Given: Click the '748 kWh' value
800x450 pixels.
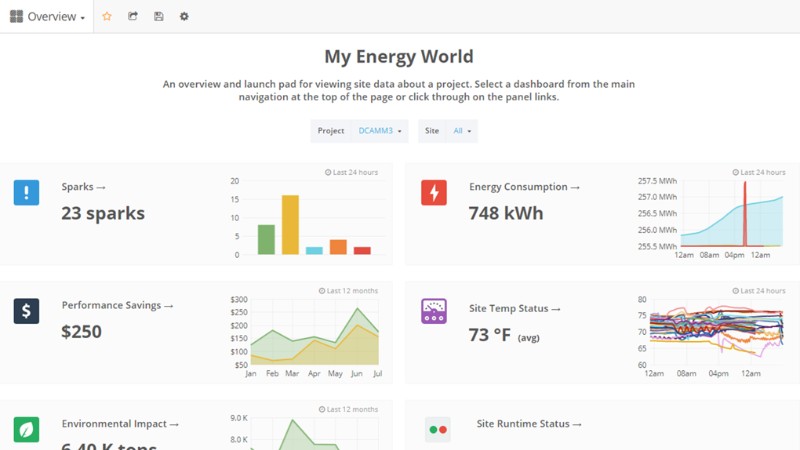Looking at the screenshot, I should pyautogui.click(x=506, y=213).
